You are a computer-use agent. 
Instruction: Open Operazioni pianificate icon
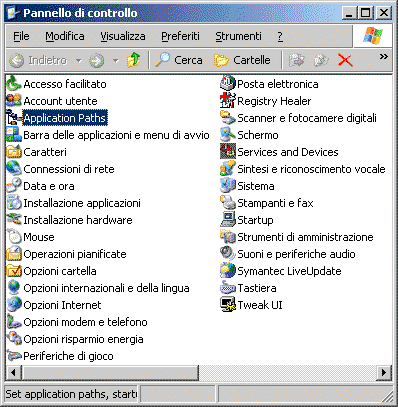[14, 254]
